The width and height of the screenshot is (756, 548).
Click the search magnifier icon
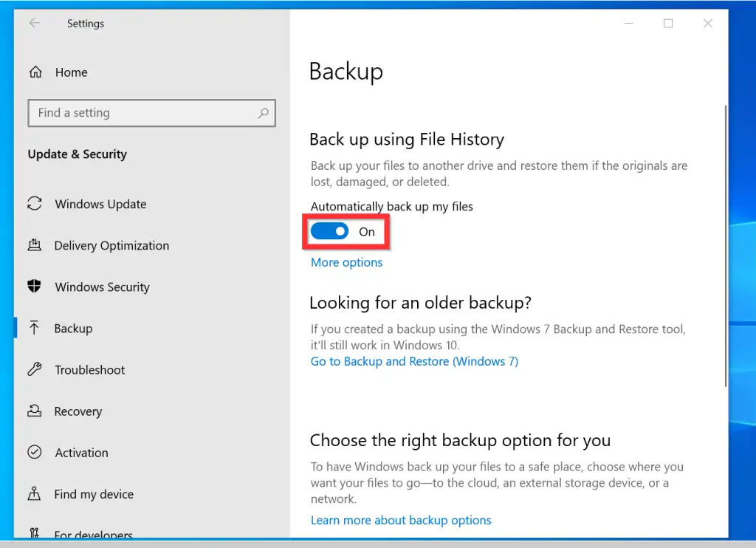pyautogui.click(x=263, y=113)
